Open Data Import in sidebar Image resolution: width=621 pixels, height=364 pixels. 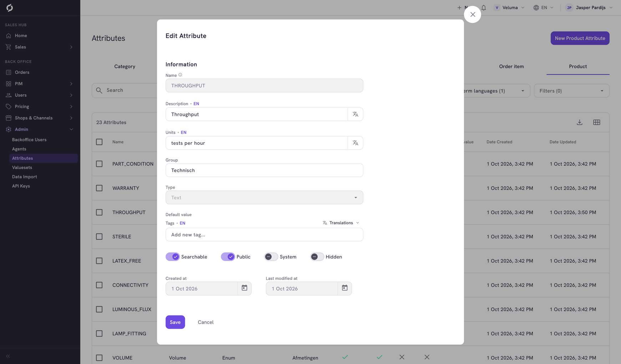tap(25, 177)
